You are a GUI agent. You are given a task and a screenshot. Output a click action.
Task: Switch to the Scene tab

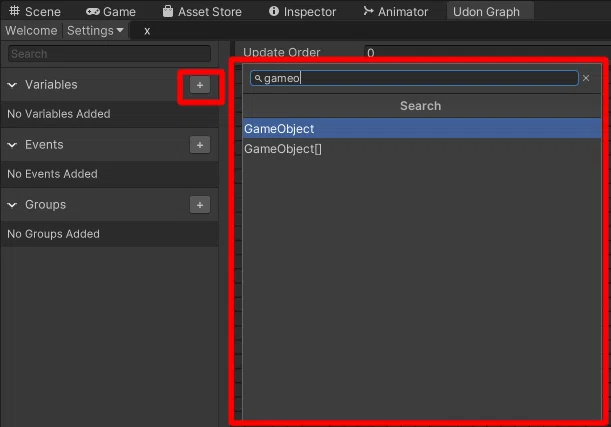coord(35,11)
